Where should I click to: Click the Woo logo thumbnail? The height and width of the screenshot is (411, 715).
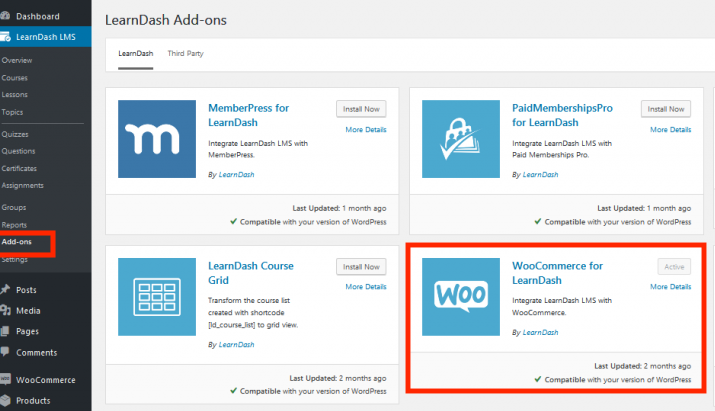click(461, 297)
